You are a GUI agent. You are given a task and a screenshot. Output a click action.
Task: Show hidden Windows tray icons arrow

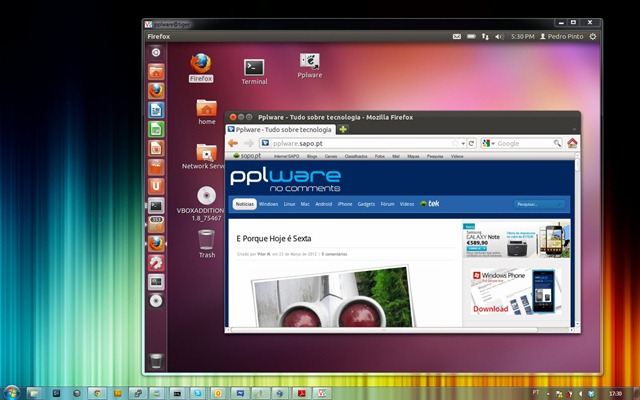(548, 394)
